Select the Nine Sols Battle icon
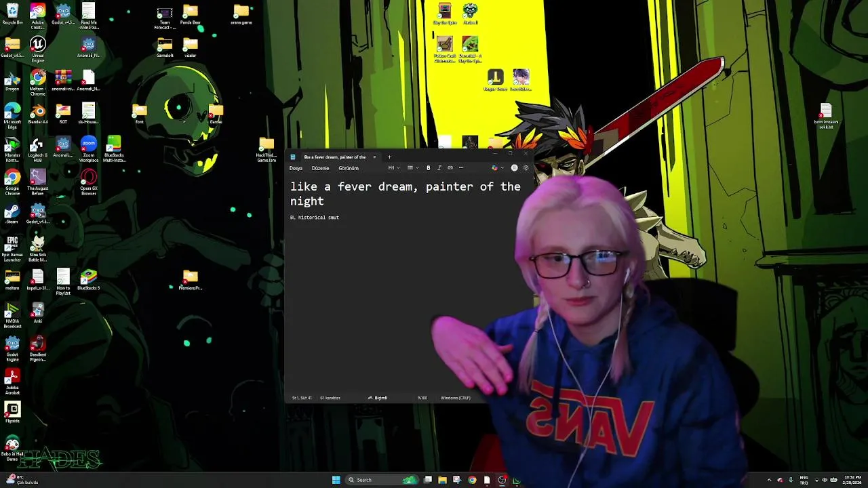This screenshot has width=868, height=488. [38, 249]
